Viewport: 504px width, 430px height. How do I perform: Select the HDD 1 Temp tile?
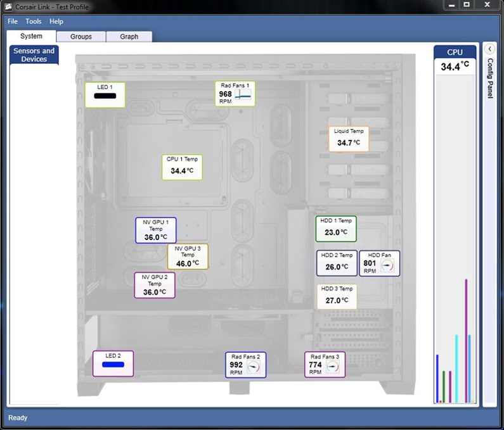point(336,229)
